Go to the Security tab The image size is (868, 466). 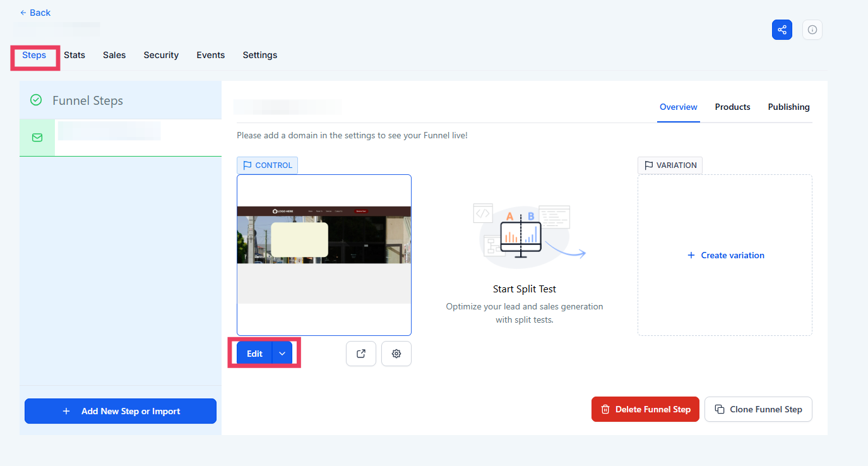(161, 55)
